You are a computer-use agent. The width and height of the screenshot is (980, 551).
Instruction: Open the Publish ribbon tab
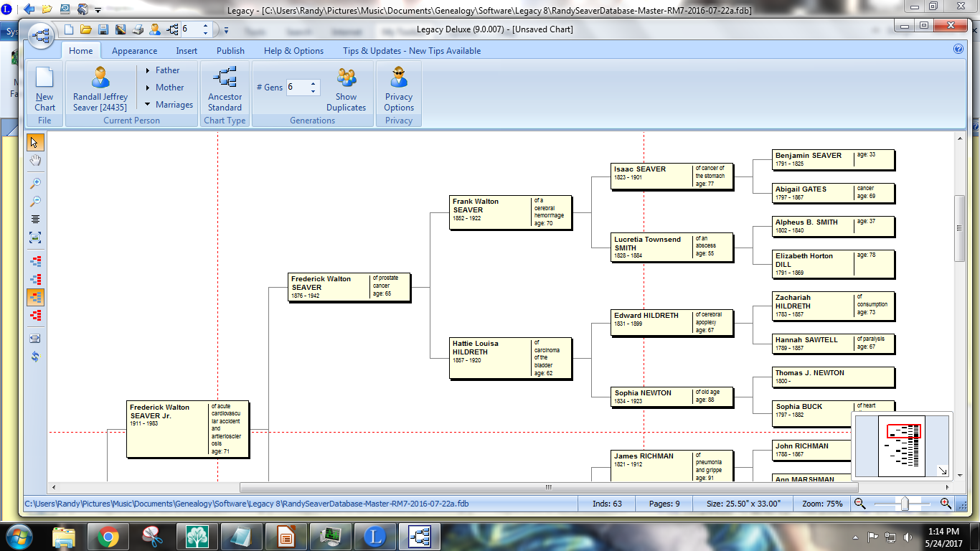pyautogui.click(x=230, y=50)
